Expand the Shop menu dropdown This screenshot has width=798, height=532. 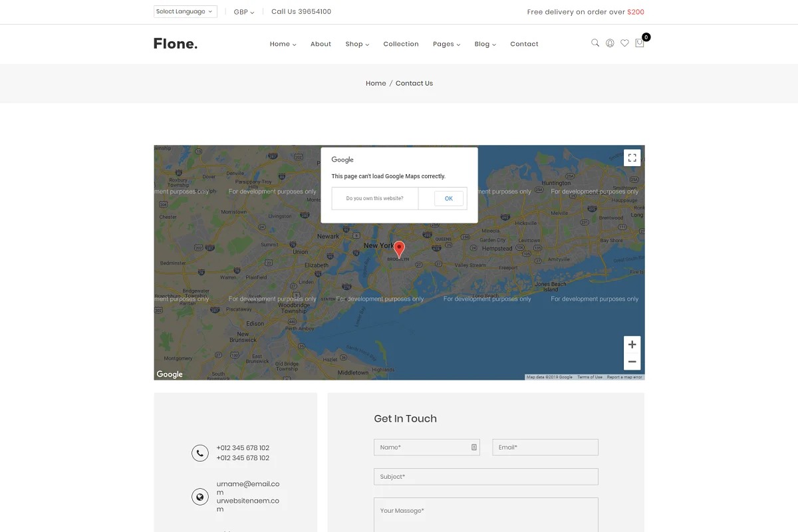pyautogui.click(x=357, y=44)
